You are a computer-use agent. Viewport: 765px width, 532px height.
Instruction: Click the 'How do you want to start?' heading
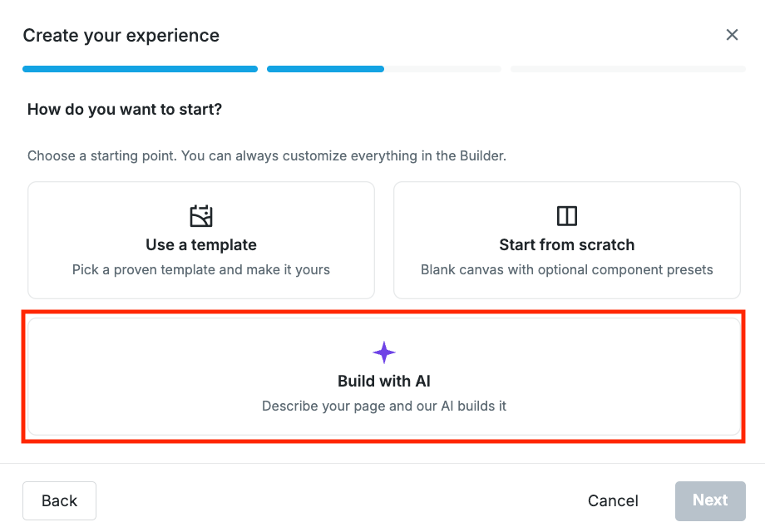(125, 109)
